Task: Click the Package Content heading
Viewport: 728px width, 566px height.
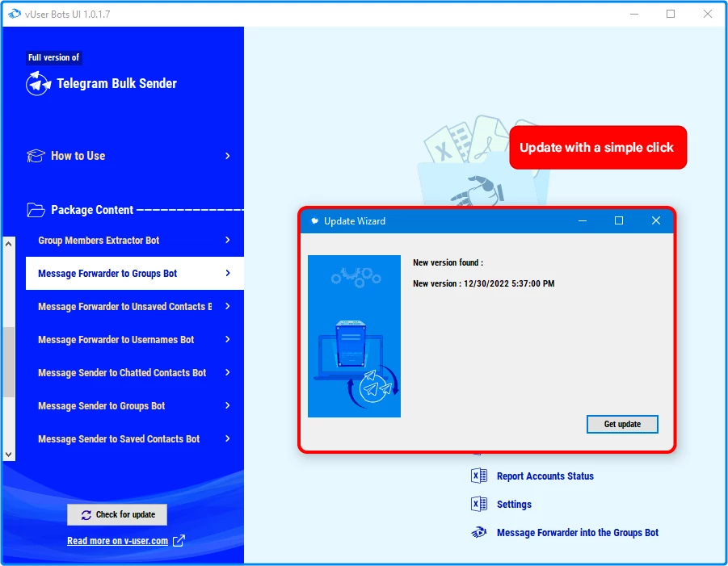Action: (92, 210)
